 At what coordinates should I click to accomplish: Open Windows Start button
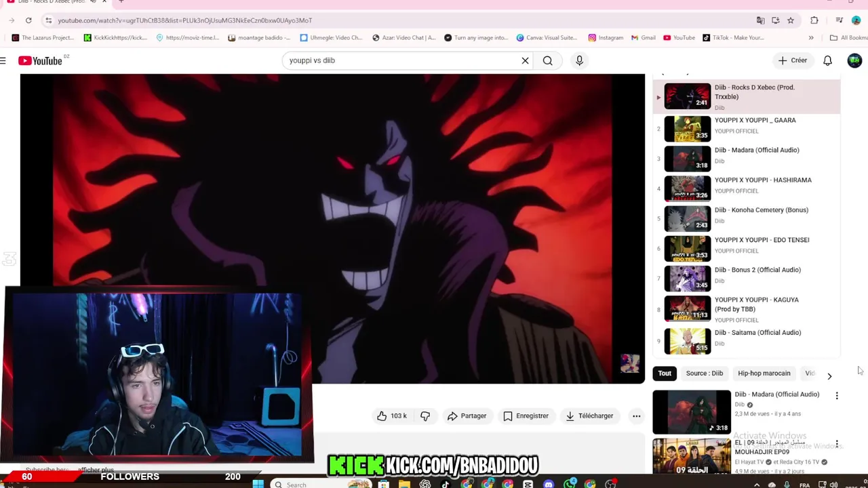coord(258,484)
